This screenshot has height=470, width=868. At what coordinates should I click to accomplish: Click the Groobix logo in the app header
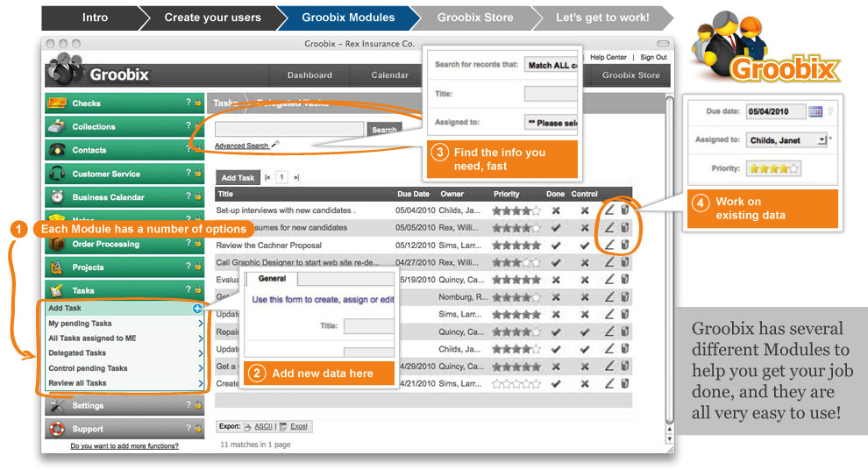(98, 72)
